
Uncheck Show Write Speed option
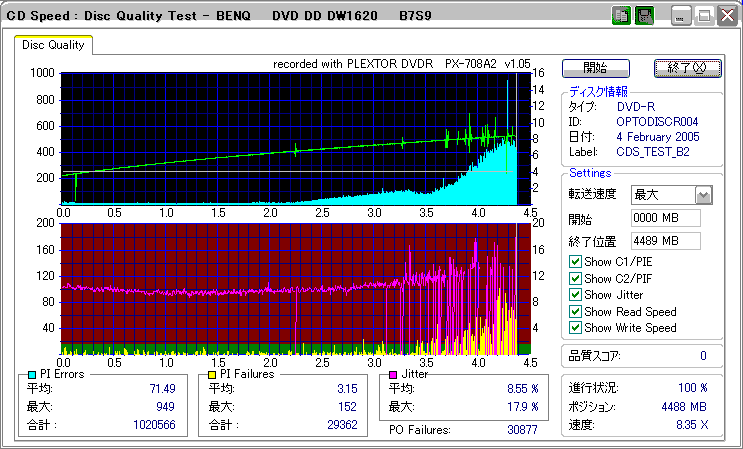[x=575, y=328]
